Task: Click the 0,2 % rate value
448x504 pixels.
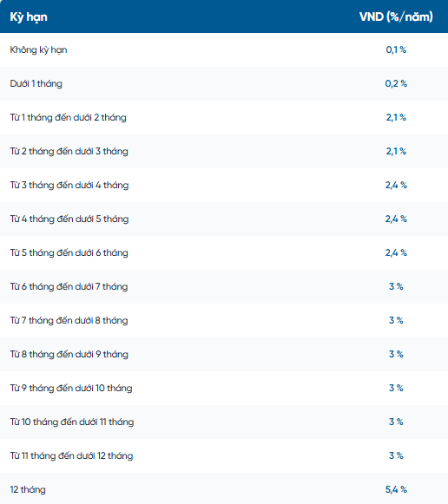Action: click(396, 83)
